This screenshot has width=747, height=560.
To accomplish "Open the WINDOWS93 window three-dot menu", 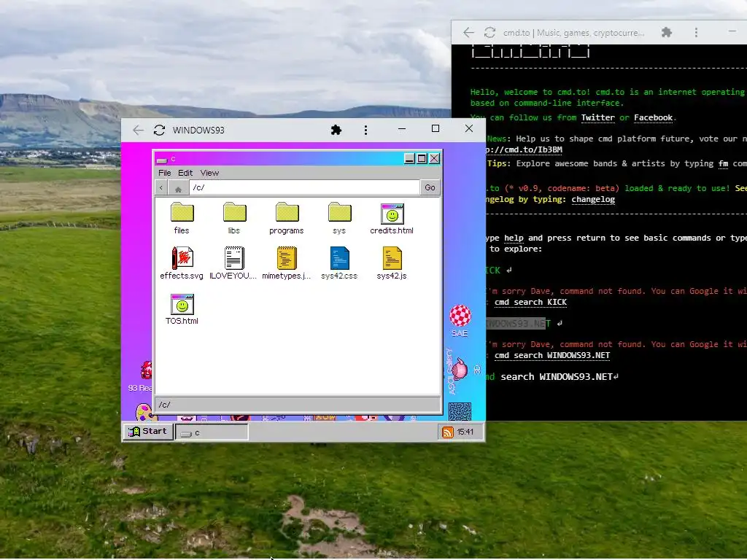I will (x=365, y=130).
